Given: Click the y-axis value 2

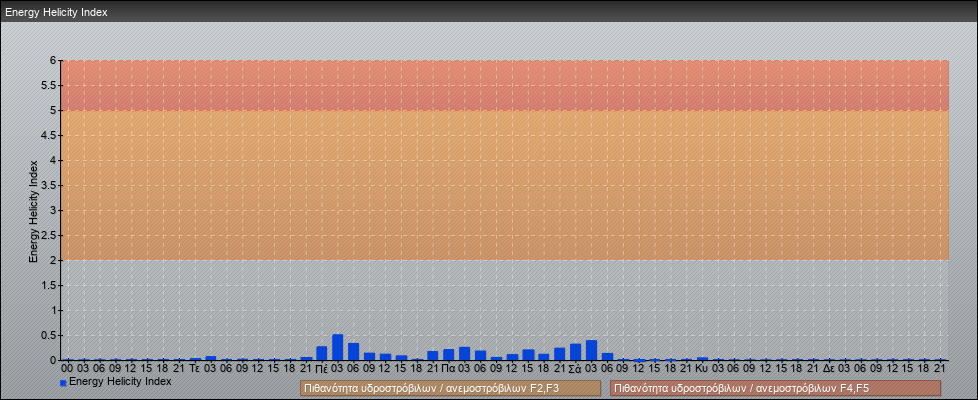Looking at the screenshot, I should tap(54, 260).
